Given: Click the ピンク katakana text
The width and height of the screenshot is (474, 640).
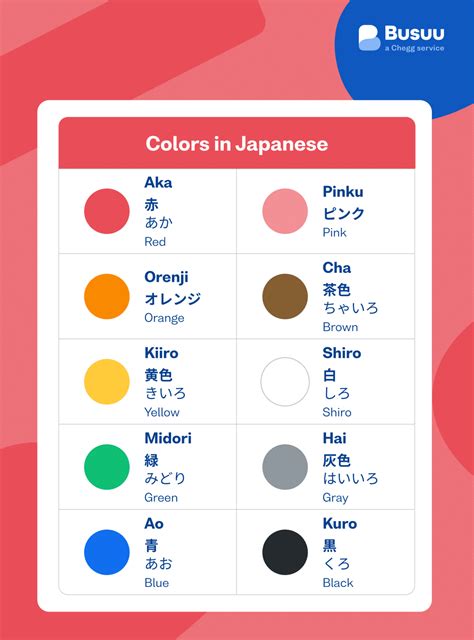Looking at the screenshot, I should point(343,213).
